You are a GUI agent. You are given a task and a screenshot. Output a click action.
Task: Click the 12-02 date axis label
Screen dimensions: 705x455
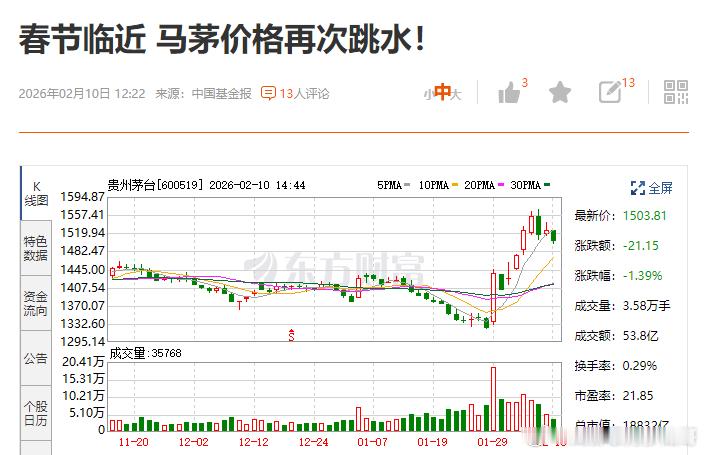click(193, 442)
